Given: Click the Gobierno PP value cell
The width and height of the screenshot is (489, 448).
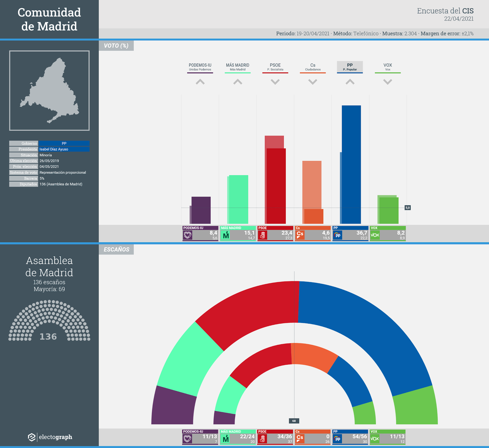Looking at the screenshot, I should [x=64, y=143].
